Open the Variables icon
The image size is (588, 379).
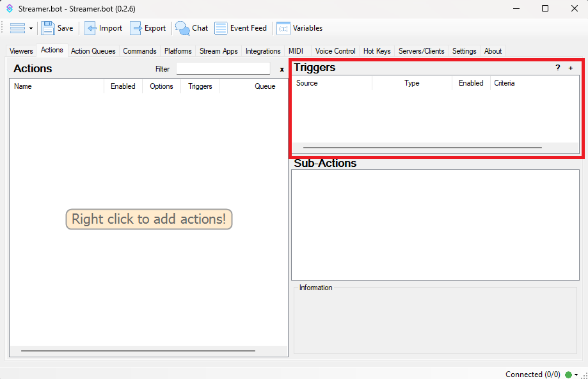[x=283, y=28]
